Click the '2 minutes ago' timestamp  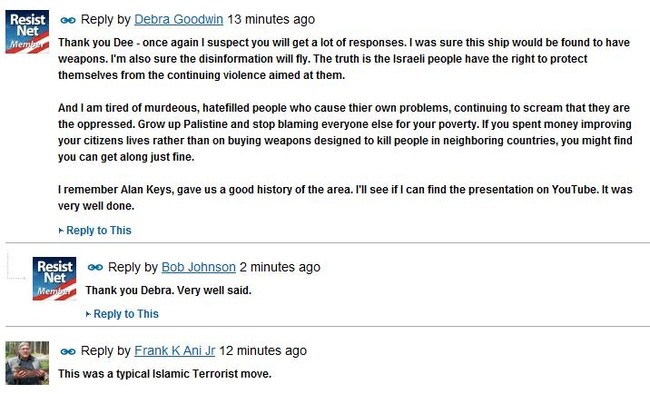[x=280, y=267]
